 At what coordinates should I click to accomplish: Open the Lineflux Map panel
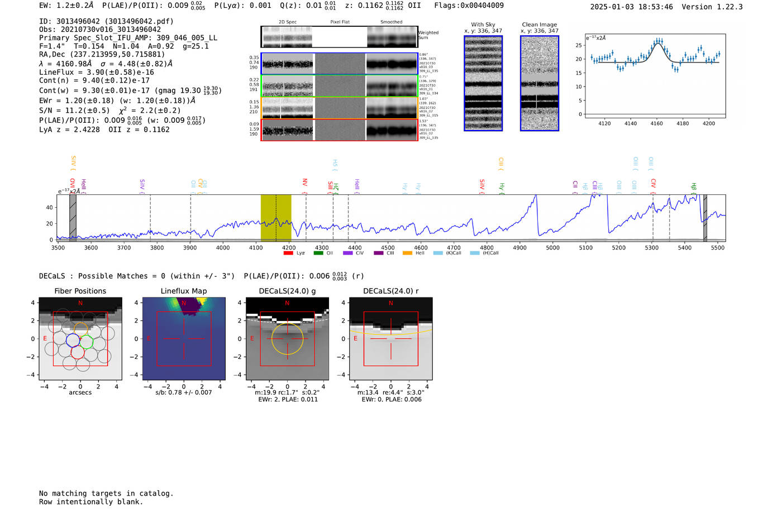184,338
